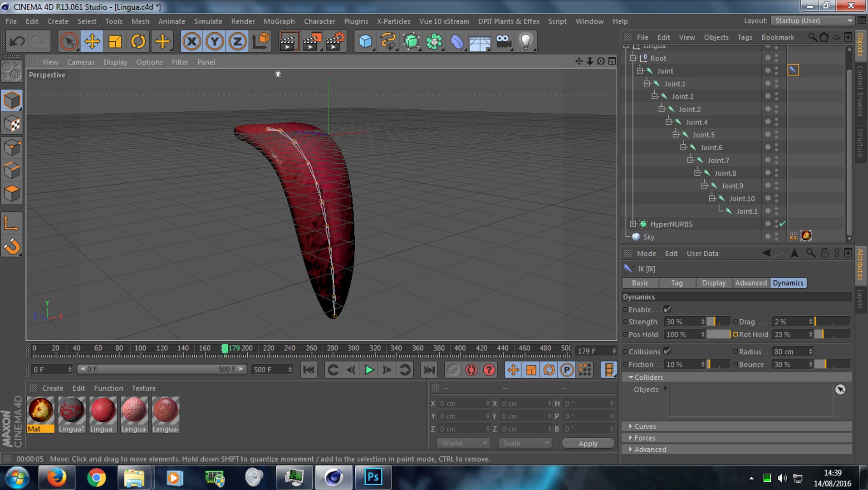
Task: Click the Undo arrow icon
Action: [17, 42]
